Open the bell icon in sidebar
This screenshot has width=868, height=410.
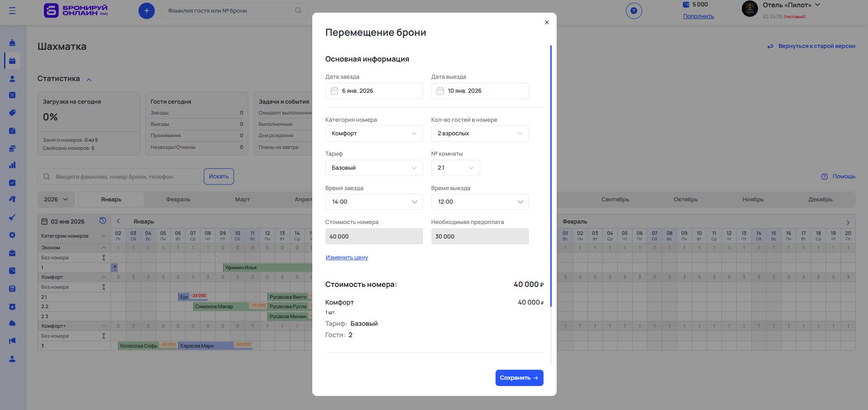pos(12,43)
